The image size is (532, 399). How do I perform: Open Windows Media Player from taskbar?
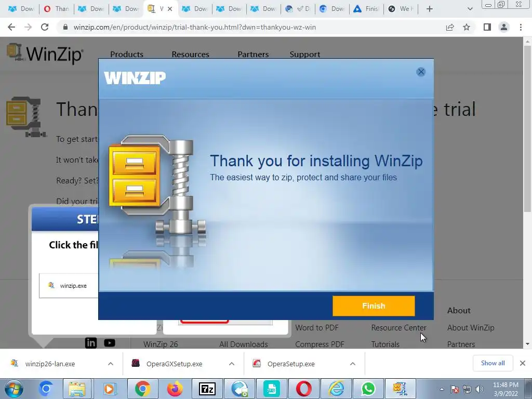(x=109, y=389)
